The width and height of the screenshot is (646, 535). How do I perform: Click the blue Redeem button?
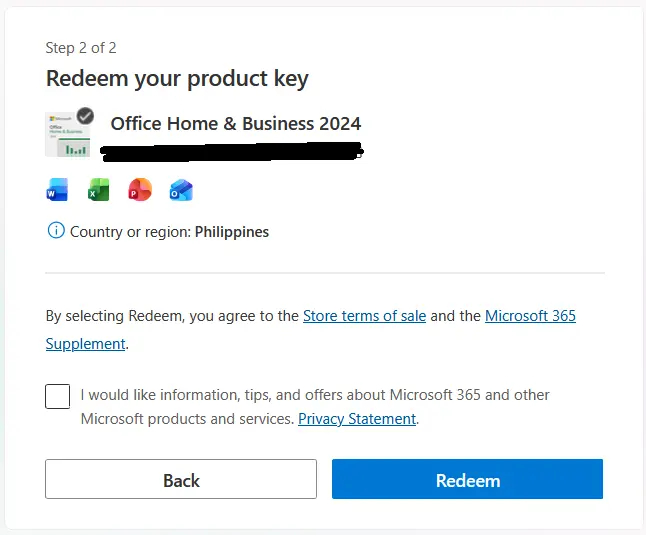(467, 479)
